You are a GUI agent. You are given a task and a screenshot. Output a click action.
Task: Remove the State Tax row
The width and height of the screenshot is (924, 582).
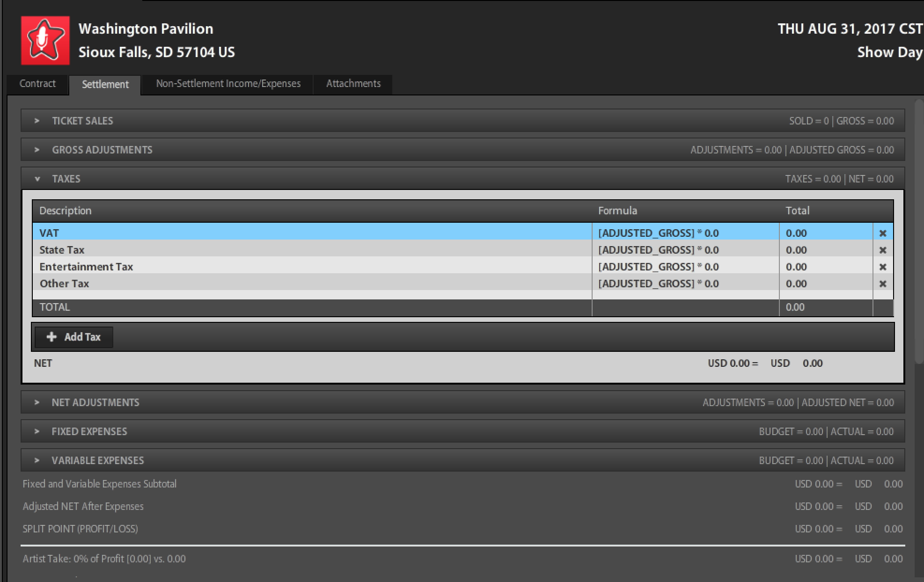[x=883, y=250]
